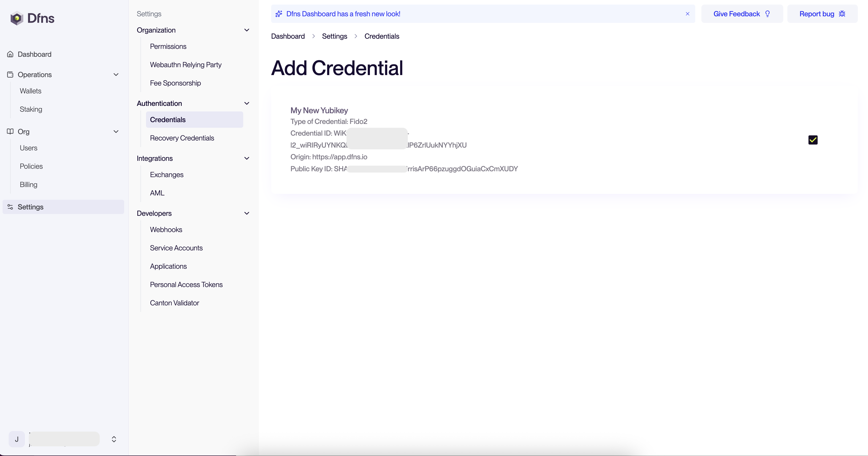Go to Settings breadcrumb link
This screenshot has width=868, height=456.
334,36
